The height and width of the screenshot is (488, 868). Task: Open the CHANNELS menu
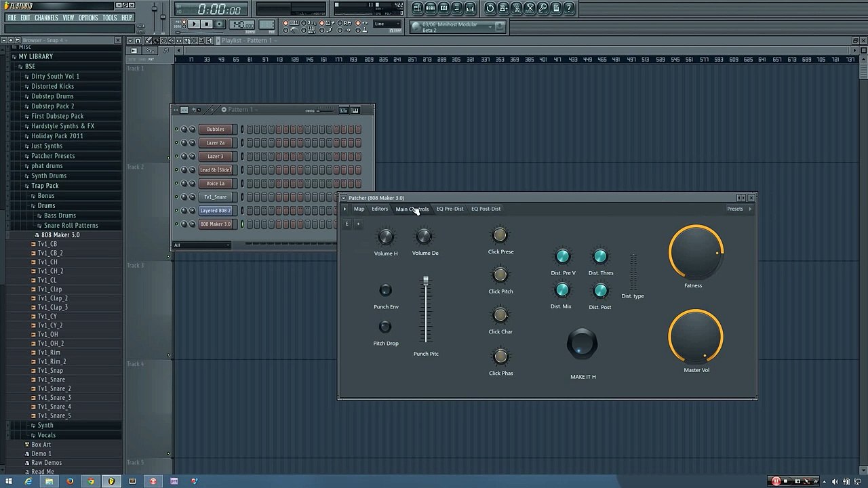click(x=46, y=18)
